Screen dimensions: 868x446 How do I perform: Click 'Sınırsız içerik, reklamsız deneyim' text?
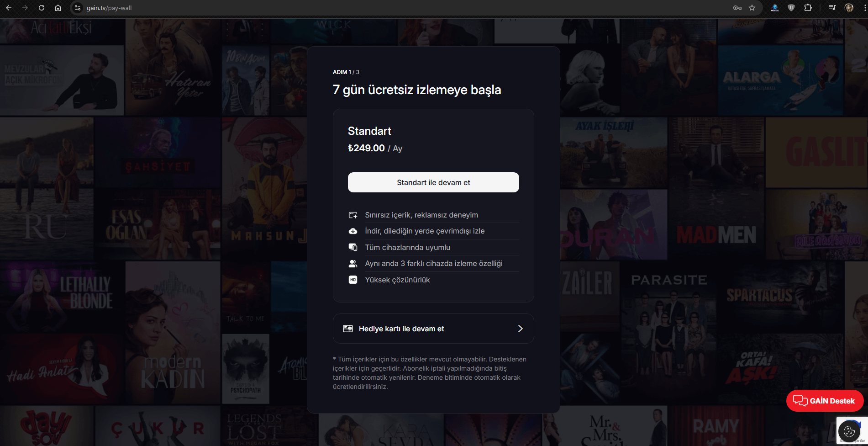(421, 215)
